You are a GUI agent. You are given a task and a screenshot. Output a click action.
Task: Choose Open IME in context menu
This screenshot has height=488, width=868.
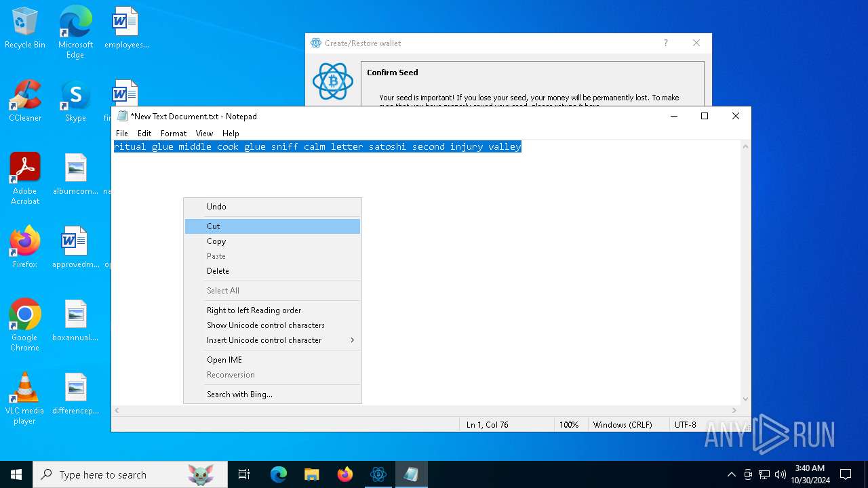pyautogui.click(x=273, y=360)
